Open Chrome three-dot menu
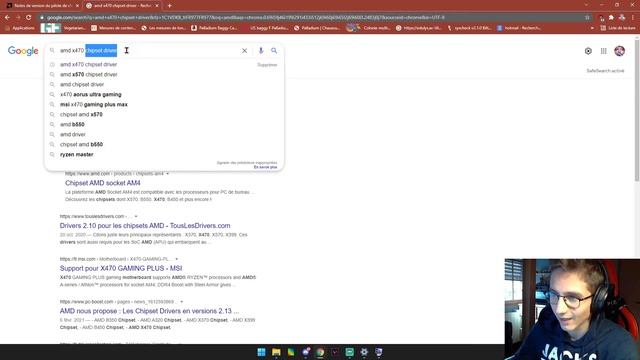The image size is (640, 360). 633,18
